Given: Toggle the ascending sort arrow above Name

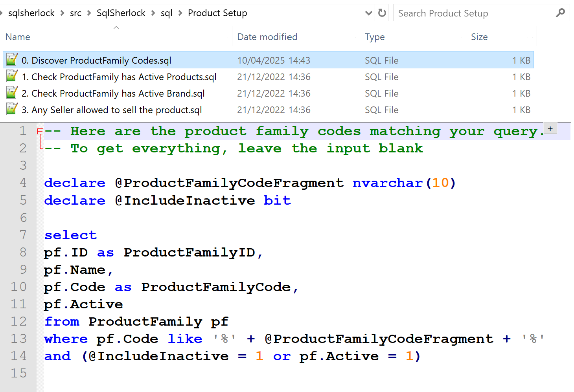Looking at the screenshot, I should tap(116, 27).
